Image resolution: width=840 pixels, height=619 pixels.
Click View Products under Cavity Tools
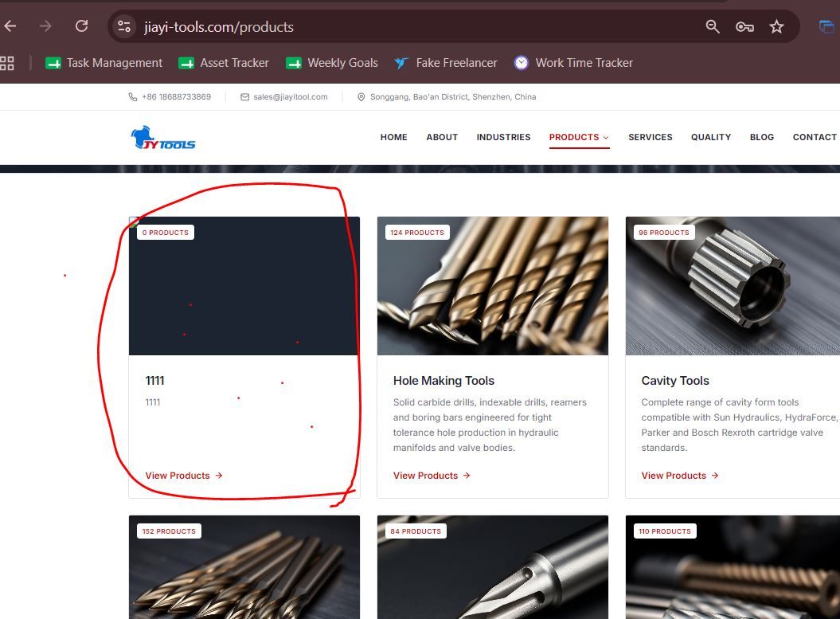680,476
